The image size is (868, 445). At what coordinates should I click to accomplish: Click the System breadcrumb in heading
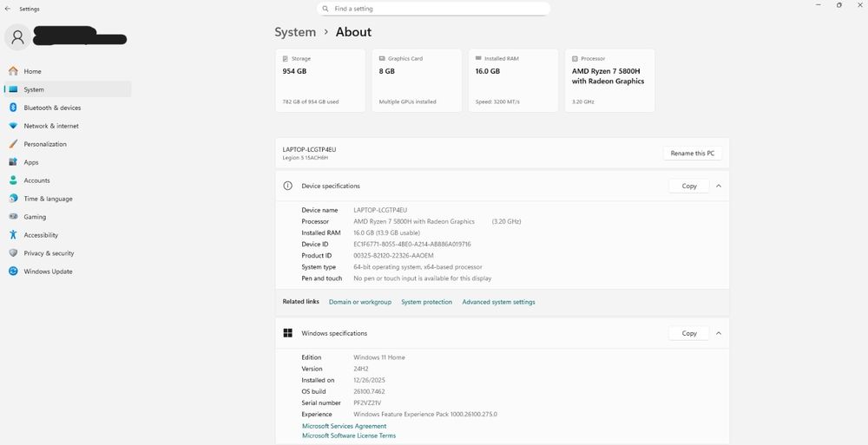[x=295, y=32]
